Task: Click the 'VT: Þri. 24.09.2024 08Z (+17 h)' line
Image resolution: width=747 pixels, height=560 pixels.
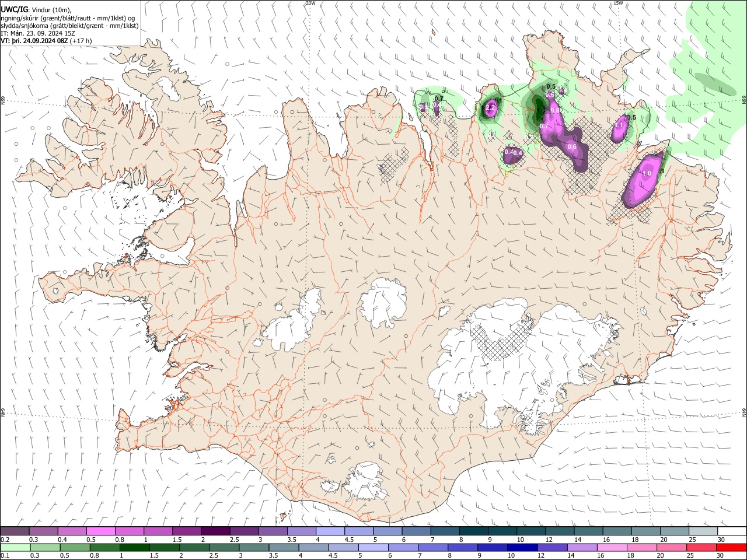Action: pos(46,41)
